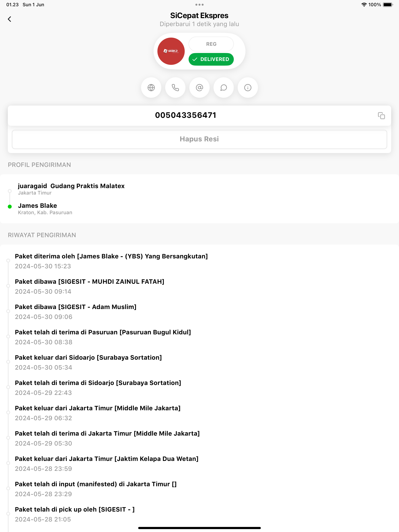Open the courier website globe icon
Screen dimensions: 399x532
click(x=151, y=88)
